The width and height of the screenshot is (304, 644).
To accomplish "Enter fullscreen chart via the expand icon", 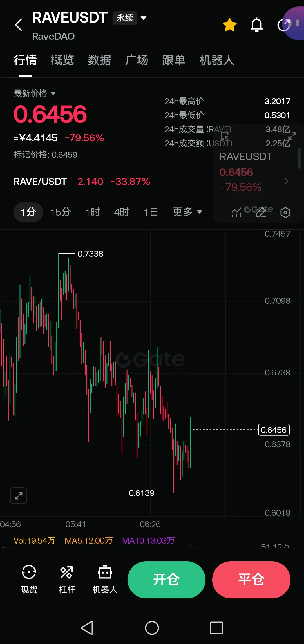I will tap(19, 496).
